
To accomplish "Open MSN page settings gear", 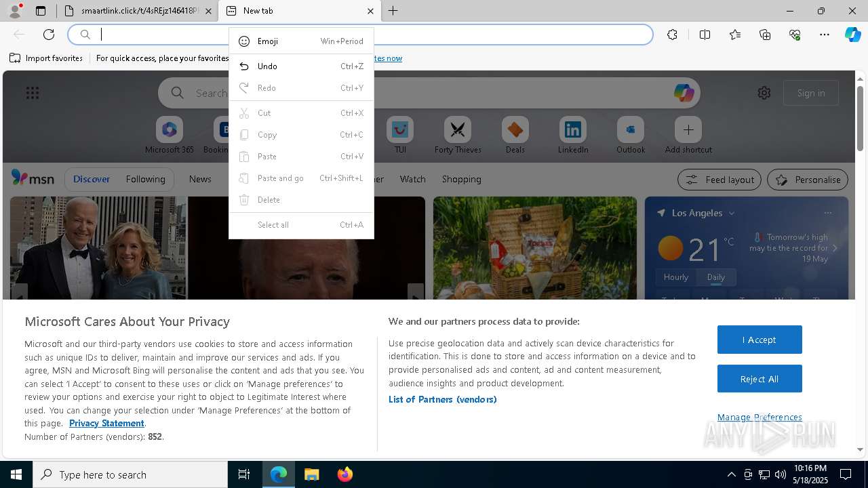I will coord(764,93).
